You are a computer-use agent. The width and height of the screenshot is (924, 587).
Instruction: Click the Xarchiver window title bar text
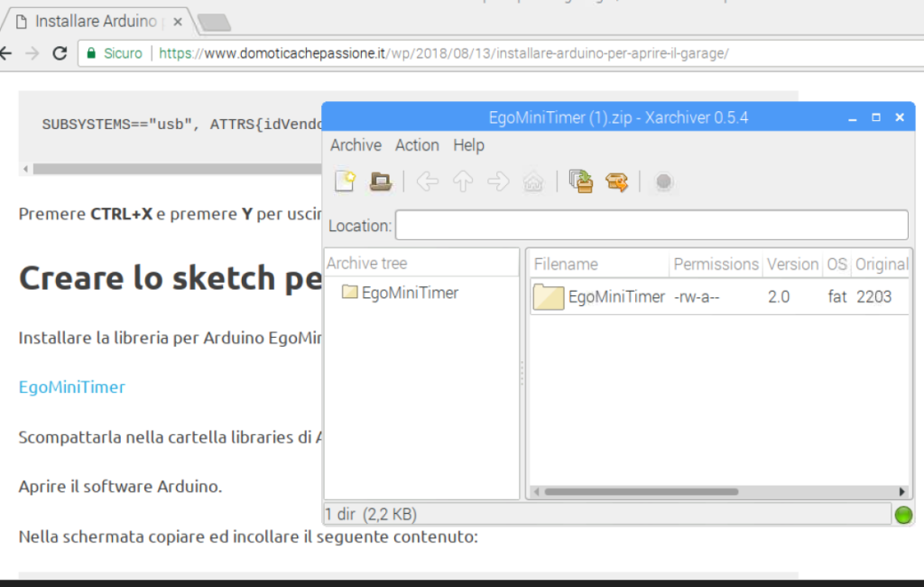pos(618,117)
